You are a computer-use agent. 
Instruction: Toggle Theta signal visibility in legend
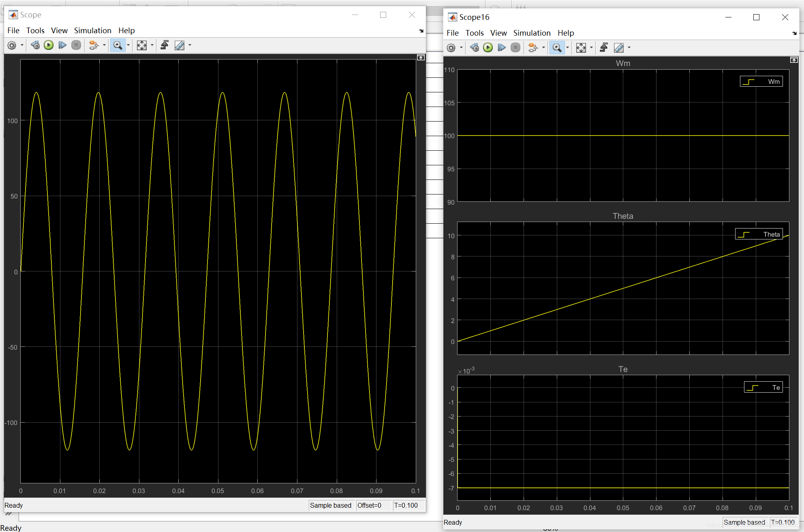point(759,234)
